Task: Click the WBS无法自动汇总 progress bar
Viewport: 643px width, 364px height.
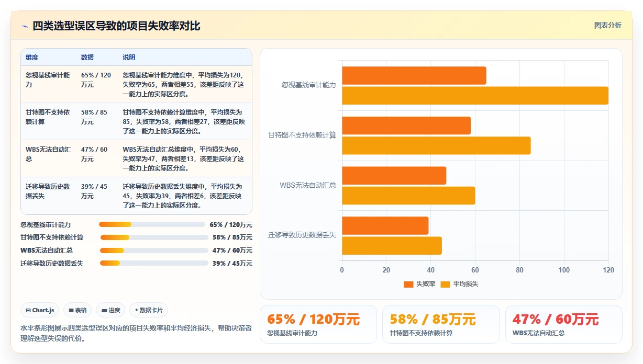Action: [154, 251]
